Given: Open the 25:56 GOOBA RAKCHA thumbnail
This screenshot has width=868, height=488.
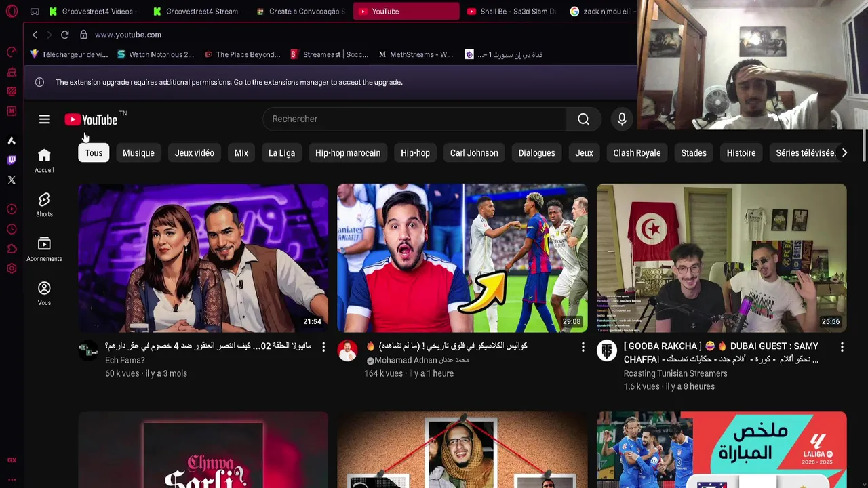Looking at the screenshot, I should click(722, 258).
